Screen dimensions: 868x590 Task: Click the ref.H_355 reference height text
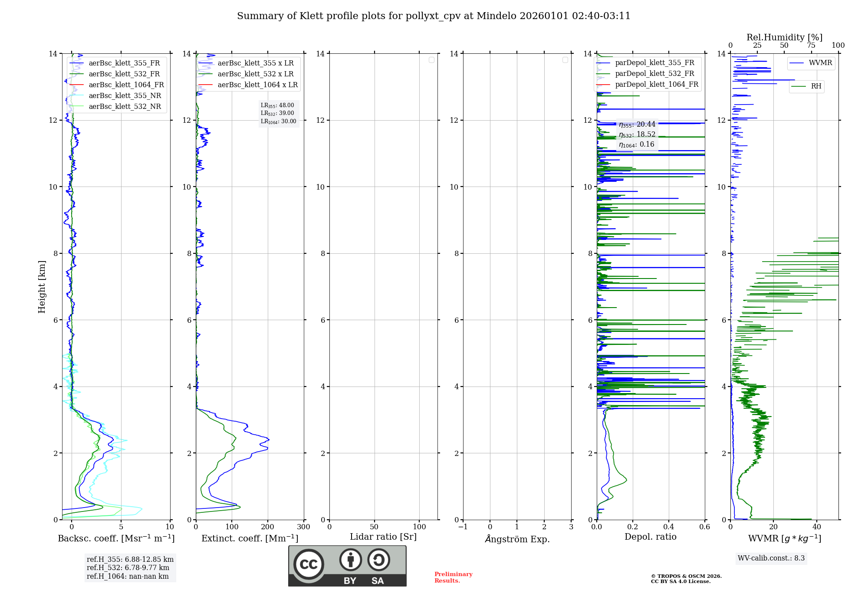click(130, 560)
